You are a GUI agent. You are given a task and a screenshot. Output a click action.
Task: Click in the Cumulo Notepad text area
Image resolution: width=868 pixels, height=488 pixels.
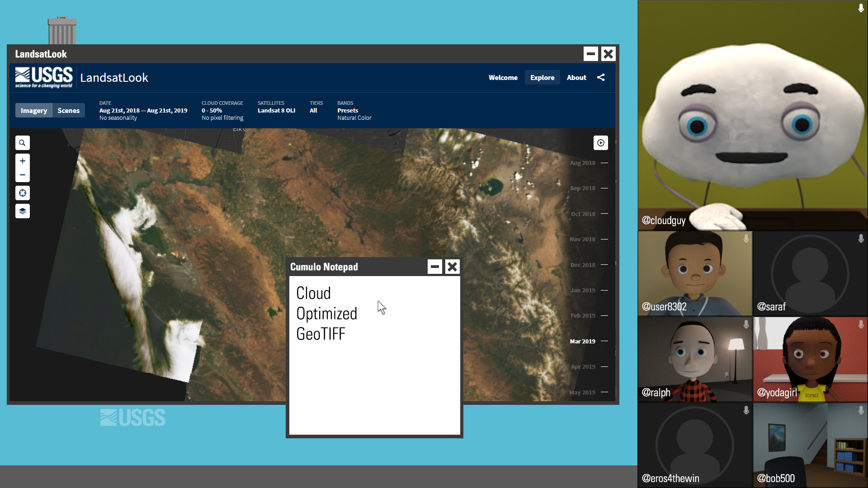[x=374, y=355]
